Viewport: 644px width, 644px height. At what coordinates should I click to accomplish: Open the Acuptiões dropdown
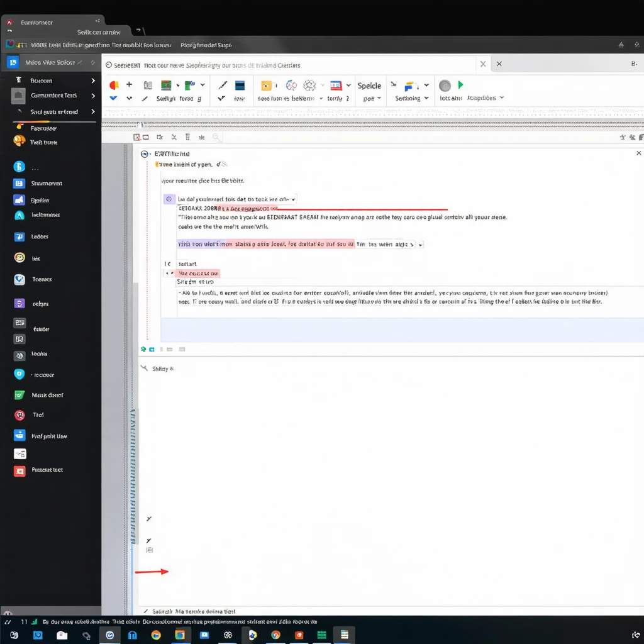tap(485, 97)
